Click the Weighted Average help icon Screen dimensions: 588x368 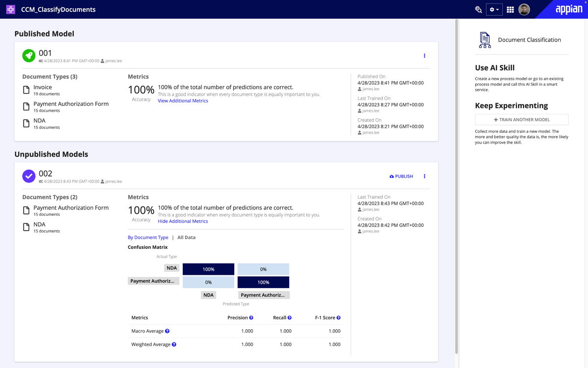[174, 344]
